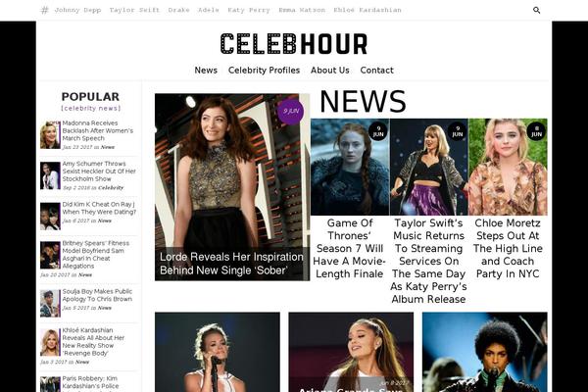Click the Chloe Moretz photo

pyautogui.click(x=508, y=167)
